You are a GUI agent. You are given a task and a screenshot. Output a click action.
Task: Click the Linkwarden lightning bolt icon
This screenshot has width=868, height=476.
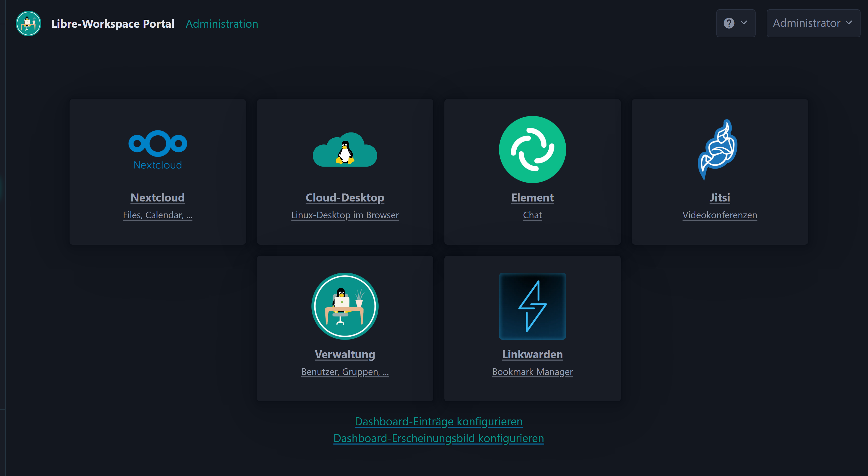tap(532, 306)
